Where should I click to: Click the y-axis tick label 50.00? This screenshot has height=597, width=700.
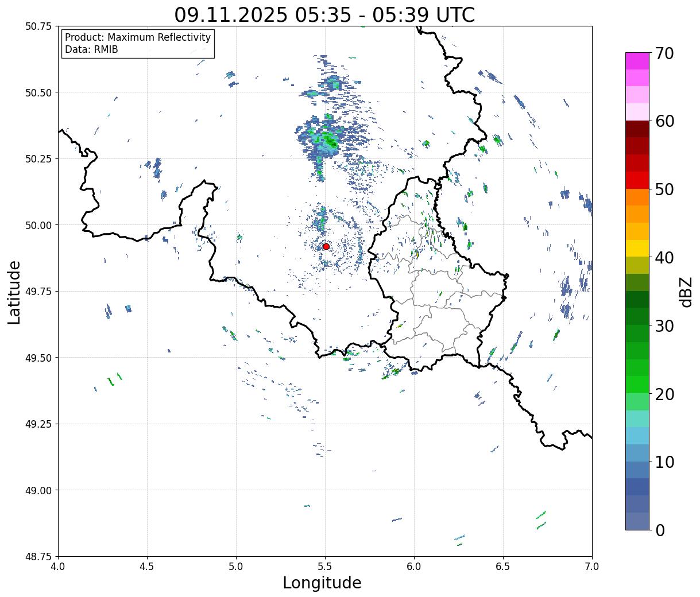(x=38, y=225)
